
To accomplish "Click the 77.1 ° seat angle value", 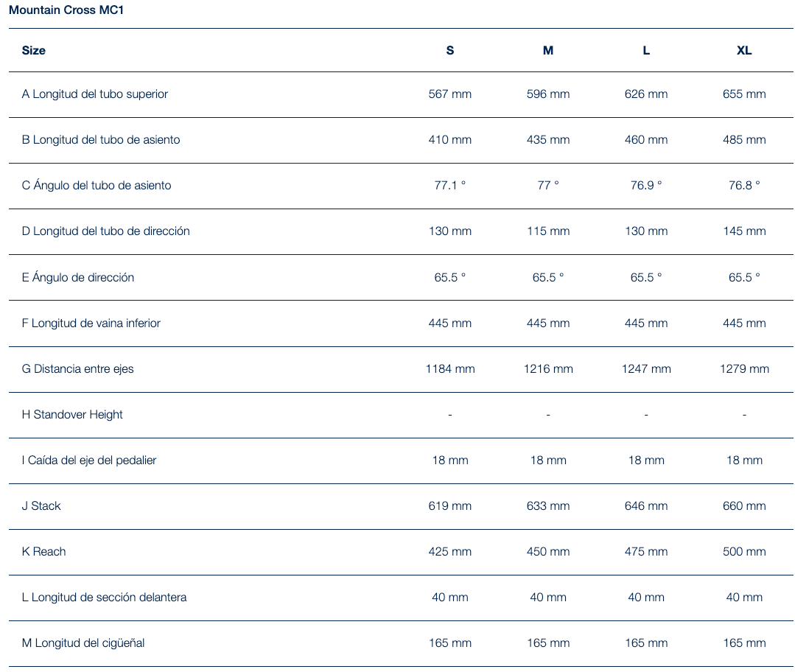I will (450, 185).
